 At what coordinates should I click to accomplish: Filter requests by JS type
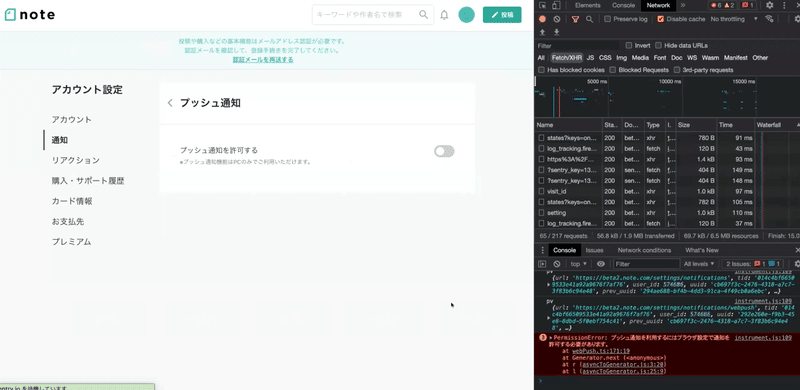(590, 58)
